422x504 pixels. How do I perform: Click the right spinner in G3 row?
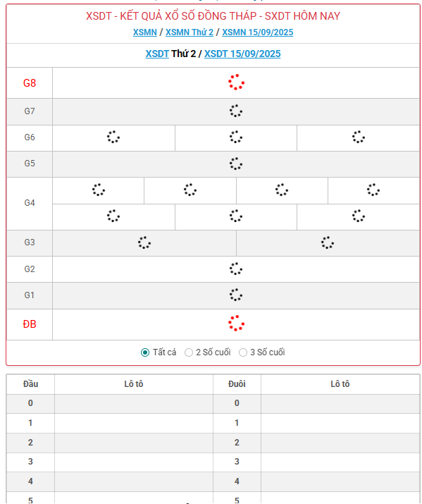click(x=328, y=242)
